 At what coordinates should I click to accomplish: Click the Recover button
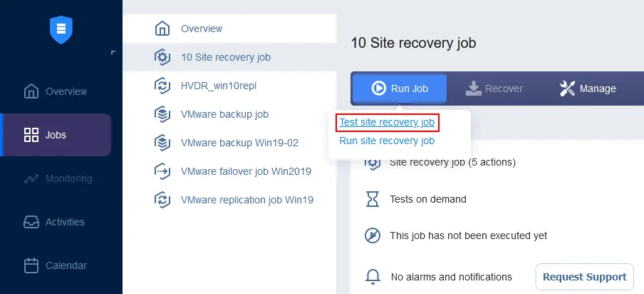[494, 88]
